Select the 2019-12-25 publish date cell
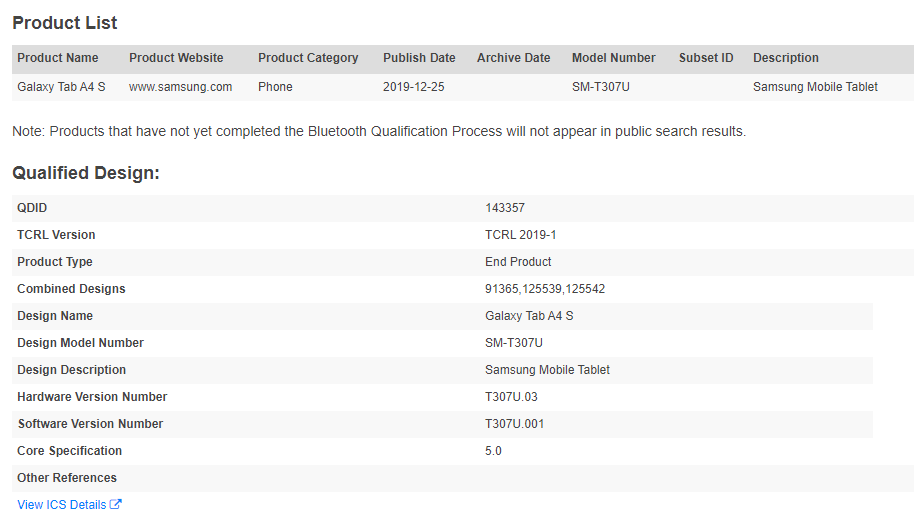The width and height of the screenshot is (923, 525). (414, 87)
